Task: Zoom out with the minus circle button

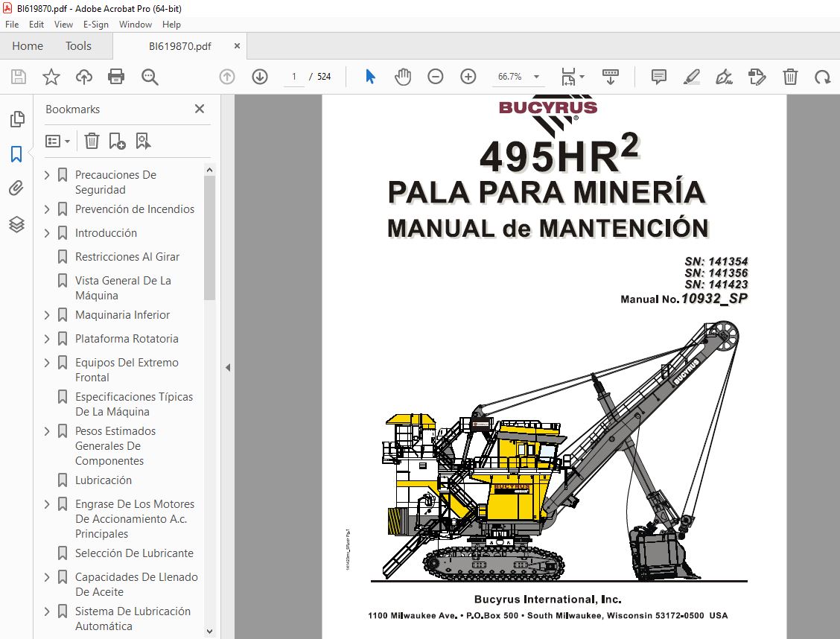Action: (x=436, y=77)
